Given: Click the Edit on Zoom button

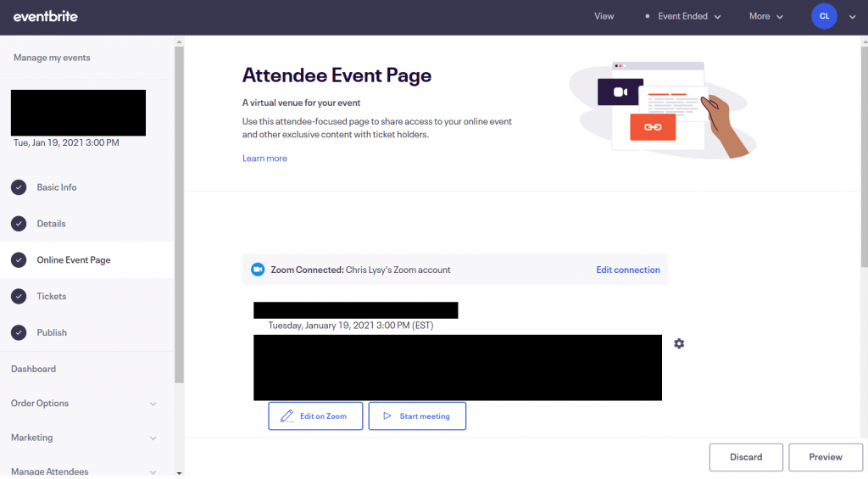Looking at the screenshot, I should coord(315,416).
